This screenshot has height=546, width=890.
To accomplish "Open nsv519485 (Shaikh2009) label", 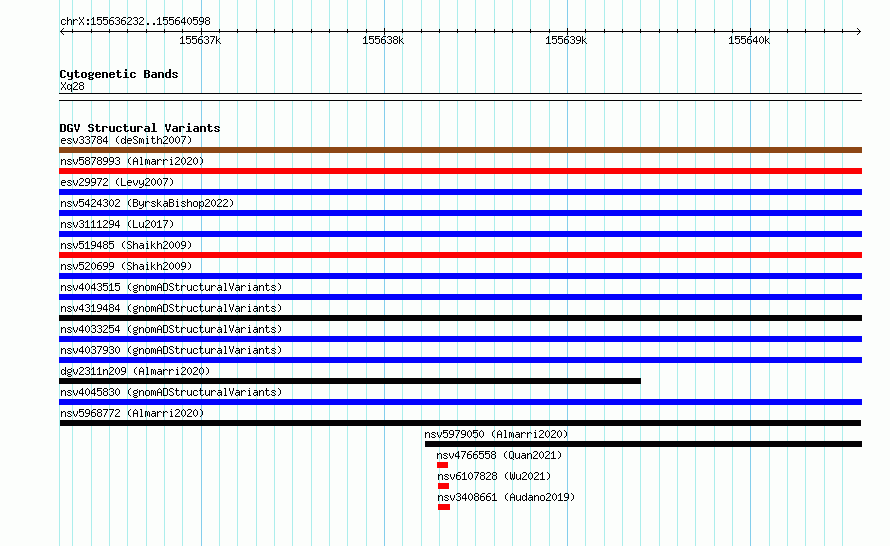I will click(x=126, y=245).
